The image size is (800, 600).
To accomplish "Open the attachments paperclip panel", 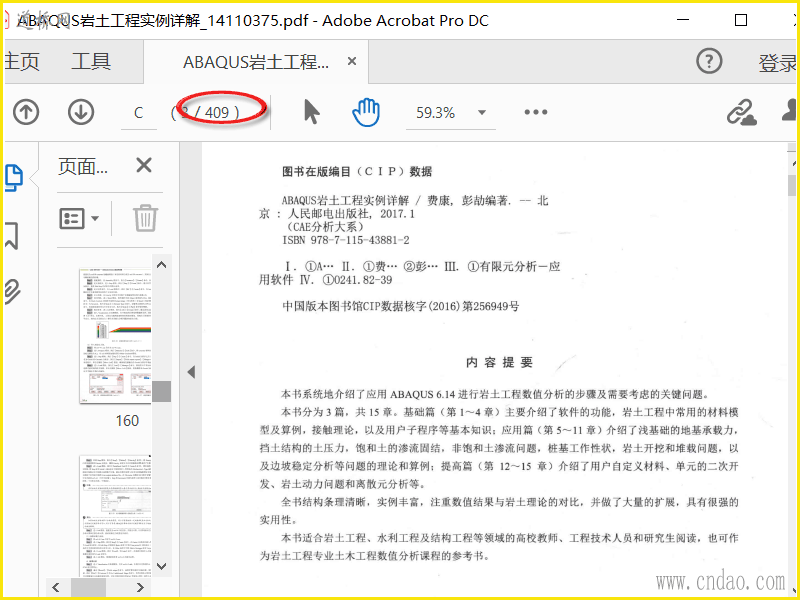I will point(13,291).
